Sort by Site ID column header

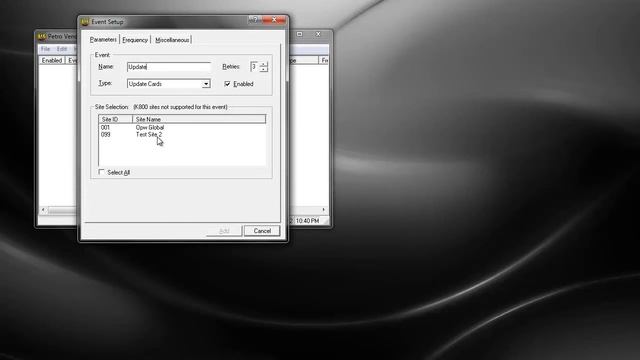tap(116, 119)
